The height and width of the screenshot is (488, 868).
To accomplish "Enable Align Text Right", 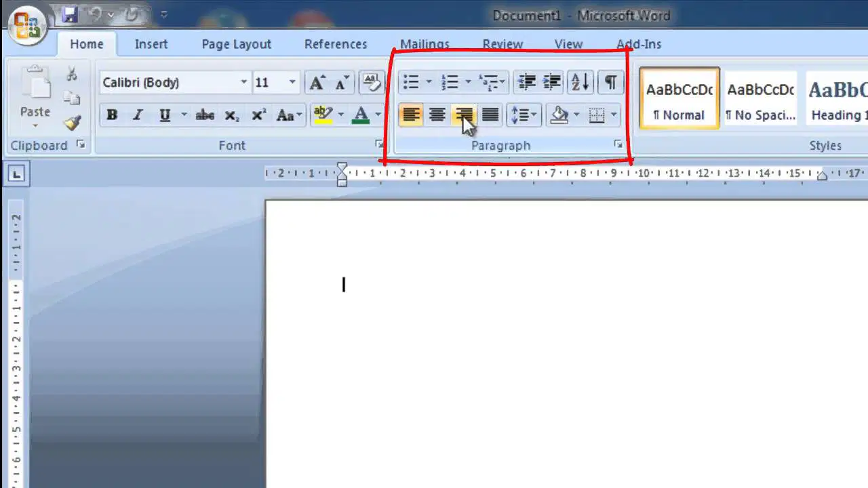I will 464,115.
